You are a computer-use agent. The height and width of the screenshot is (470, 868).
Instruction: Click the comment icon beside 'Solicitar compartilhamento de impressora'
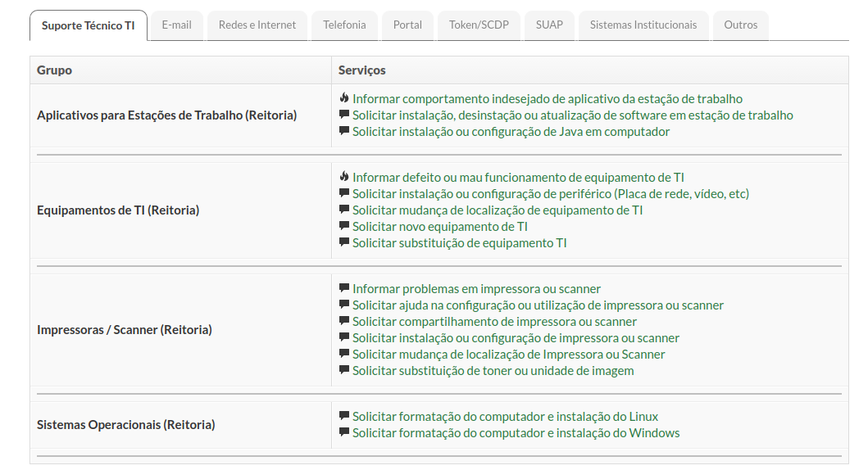[x=343, y=321]
